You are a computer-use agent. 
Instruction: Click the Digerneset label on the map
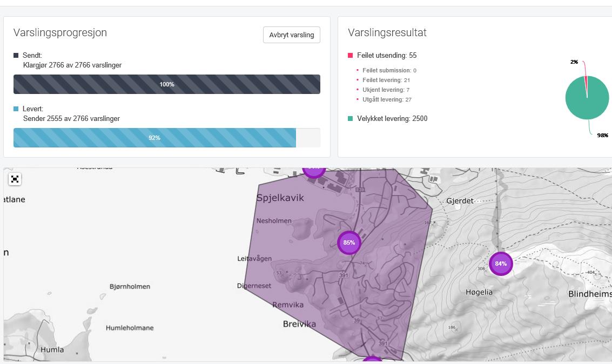(x=254, y=286)
